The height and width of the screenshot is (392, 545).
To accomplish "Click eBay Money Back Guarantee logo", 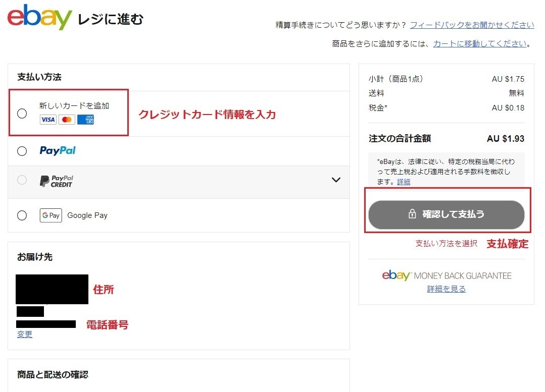I will pyautogui.click(x=447, y=275).
